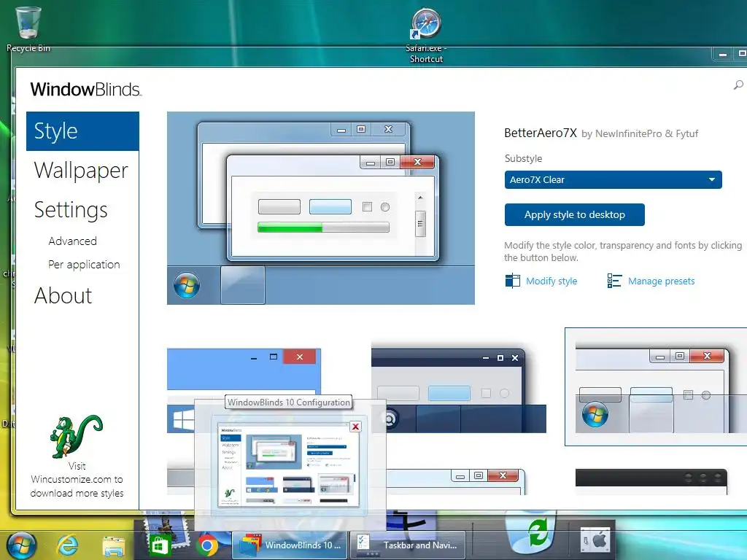The width and height of the screenshot is (747, 560).
Task: Open the Modify style link
Action: (x=541, y=281)
